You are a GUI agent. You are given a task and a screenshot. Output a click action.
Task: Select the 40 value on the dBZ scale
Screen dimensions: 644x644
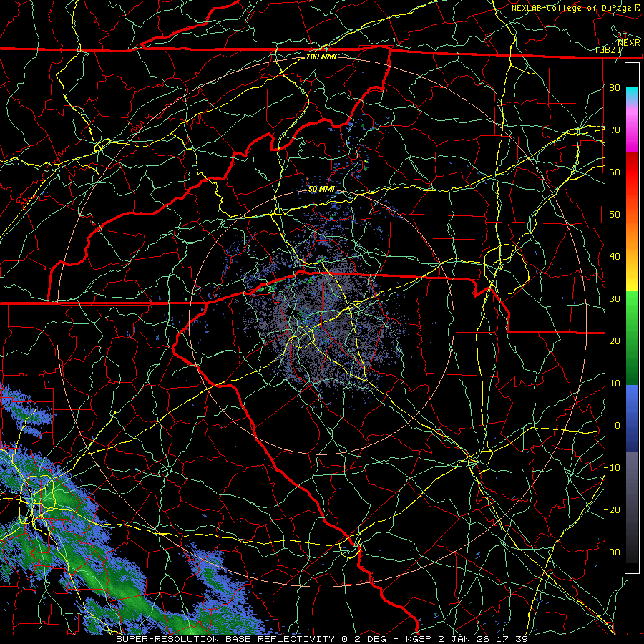click(615, 257)
